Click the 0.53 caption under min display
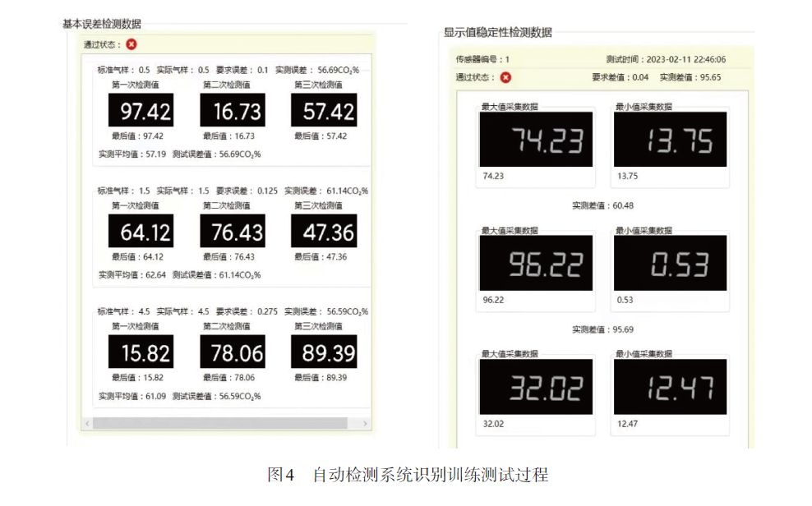The width and height of the screenshot is (812, 506). pos(625,300)
